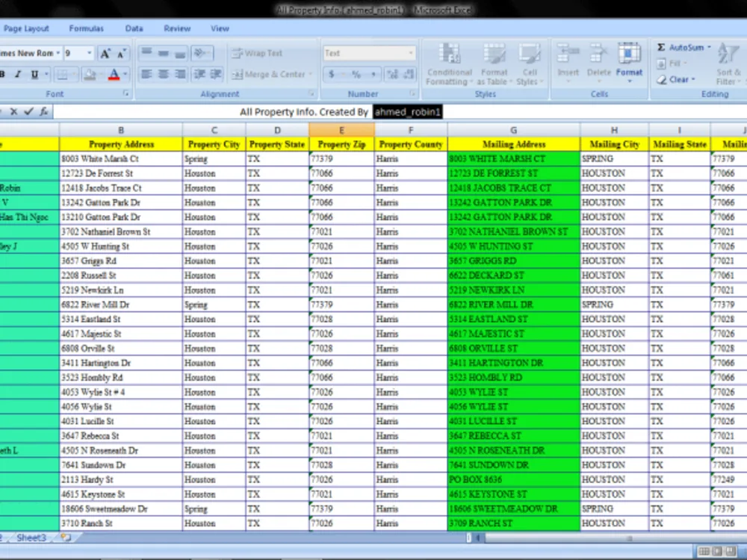Open Format as Table gallery
The image size is (747, 560).
(494, 64)
